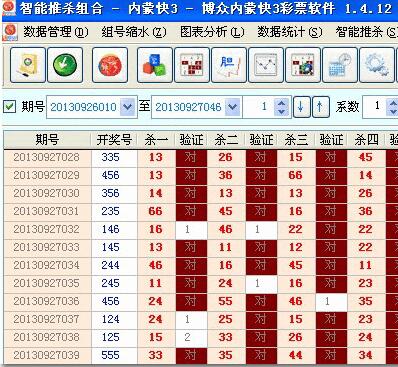Select row 20130927028
The width and height of the screenshot is (398, 367).
201,157
